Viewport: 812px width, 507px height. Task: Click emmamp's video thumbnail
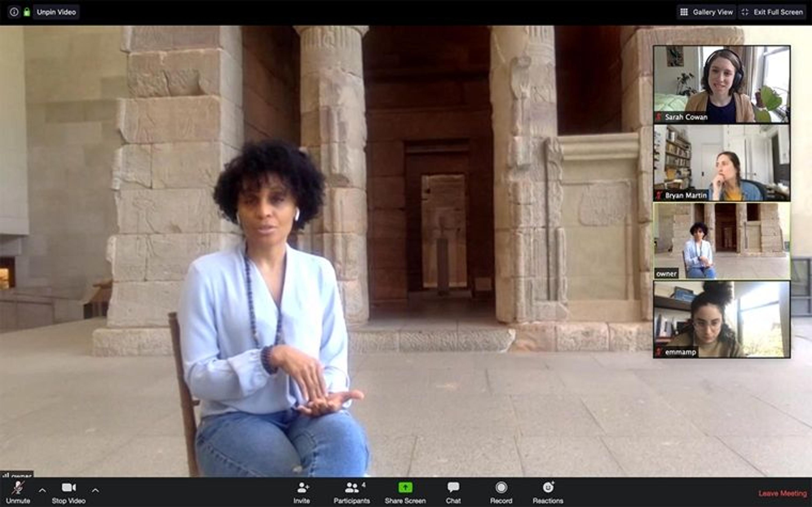point(721,319)
